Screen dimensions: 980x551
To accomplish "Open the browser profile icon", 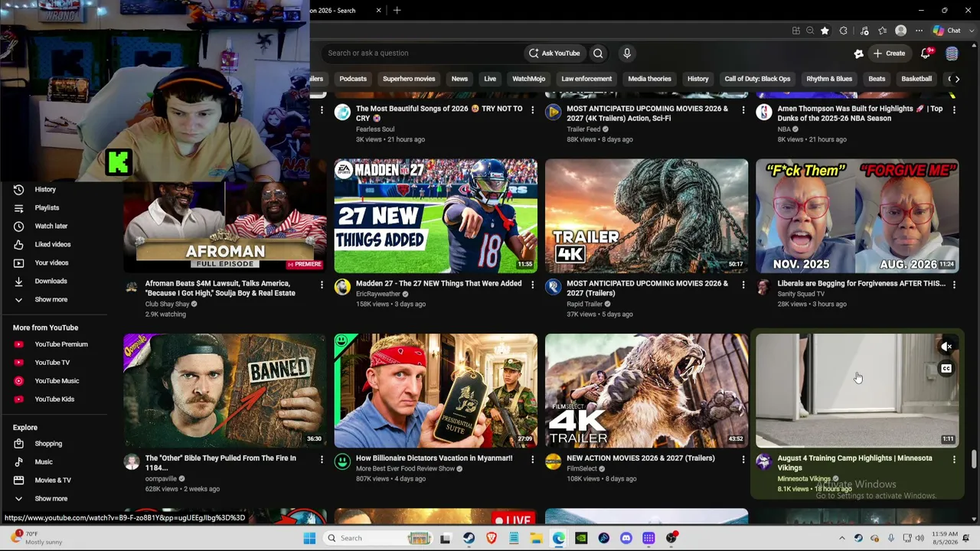I will pos(900,31).
